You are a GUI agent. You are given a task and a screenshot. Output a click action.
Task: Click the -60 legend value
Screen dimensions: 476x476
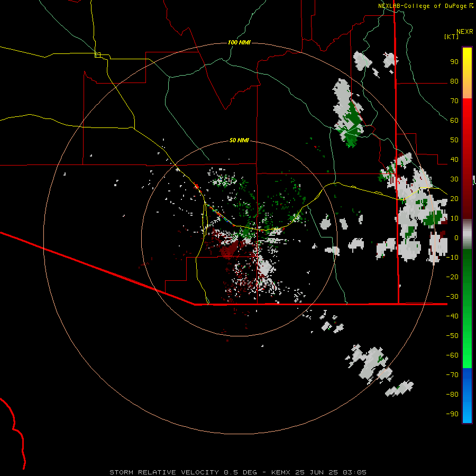coord(452,355)
